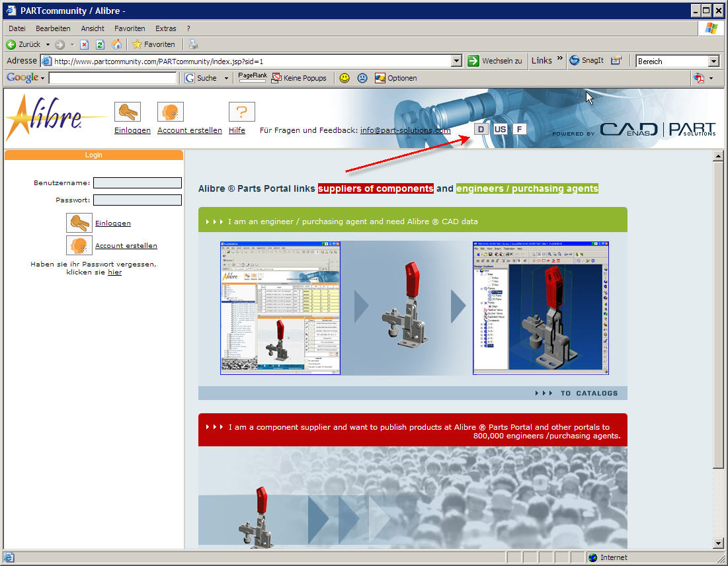Click the Print icon in toolbar
This screenshot has width=728, height=566.
pyautogui.click(x=193, y=44)
